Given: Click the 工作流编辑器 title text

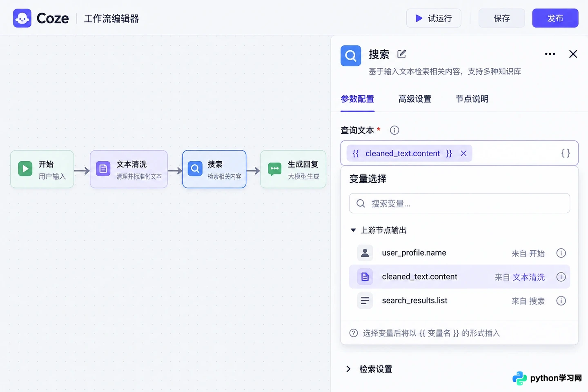Looking at the screenshot, I should click(x=111, y=19).
